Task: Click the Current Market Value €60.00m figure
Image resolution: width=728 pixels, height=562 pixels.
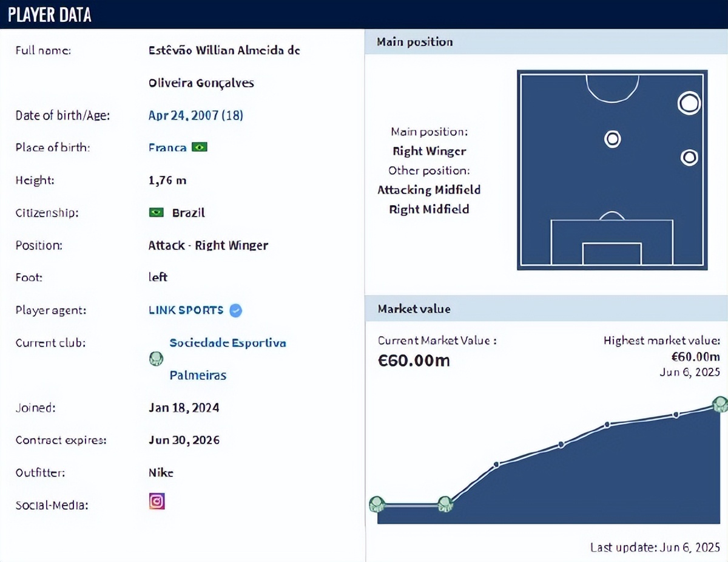Action: tap(414, 361)
